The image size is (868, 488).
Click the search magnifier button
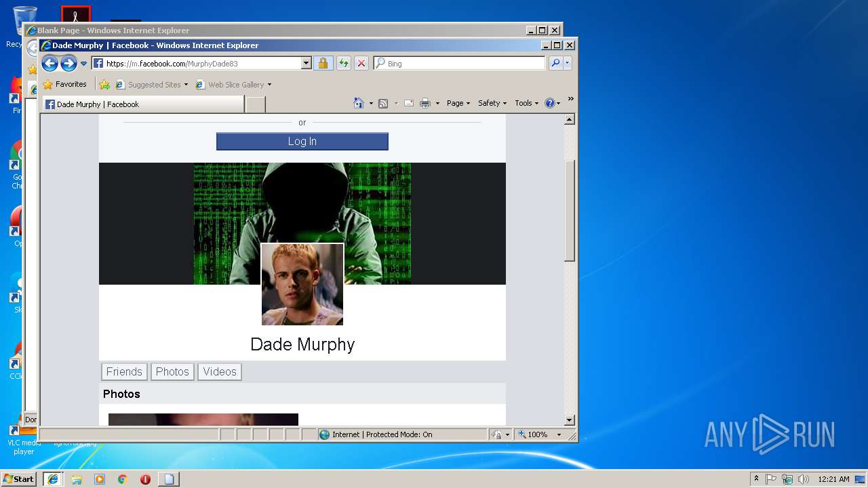[x=555, y=64]
